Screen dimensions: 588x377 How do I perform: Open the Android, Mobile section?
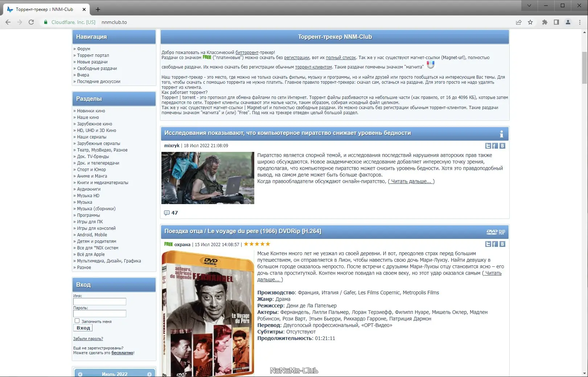[92, 235]
